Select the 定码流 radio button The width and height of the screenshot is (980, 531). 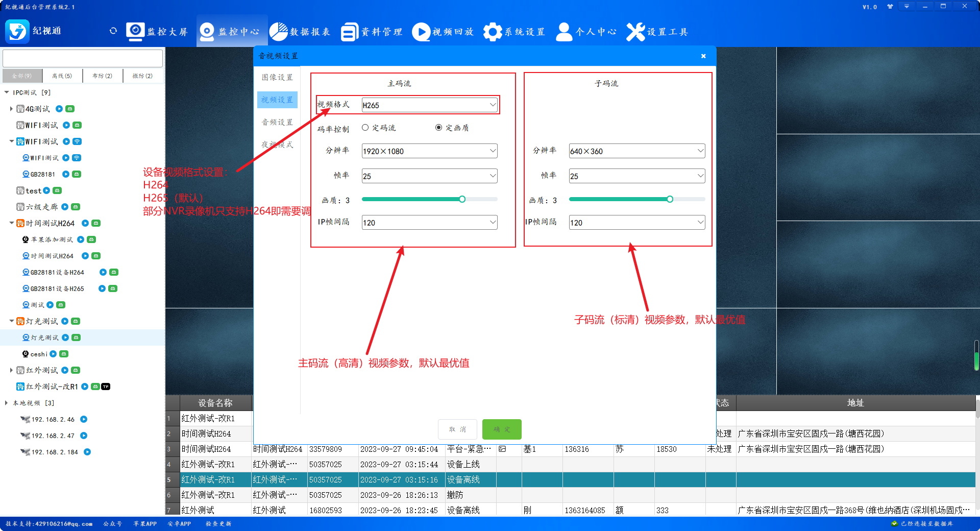tap(365, 128)
